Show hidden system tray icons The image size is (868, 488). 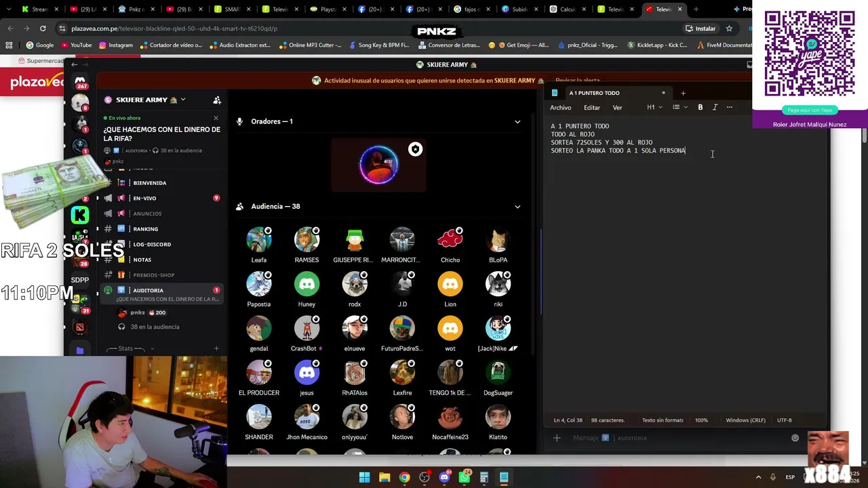(758, 477)
